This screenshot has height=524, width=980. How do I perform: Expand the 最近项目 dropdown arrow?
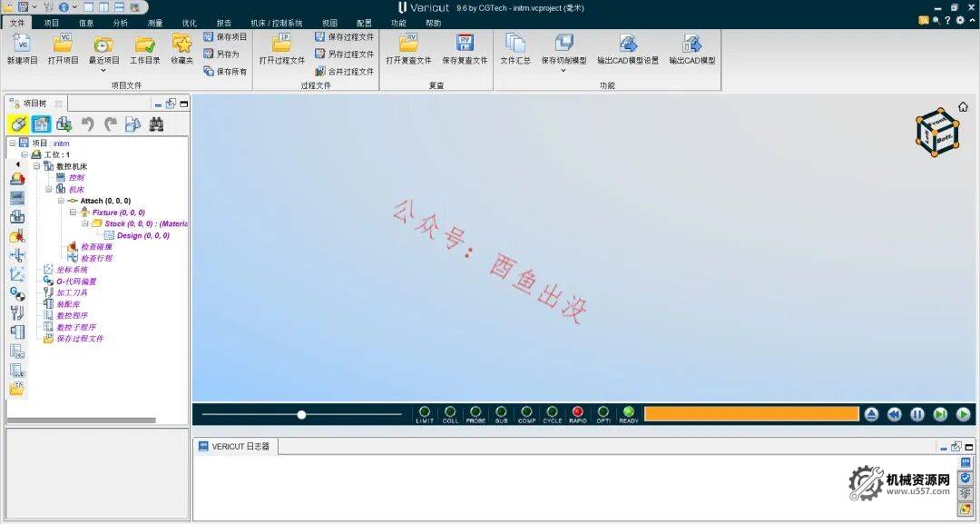(x=103, y=68)
